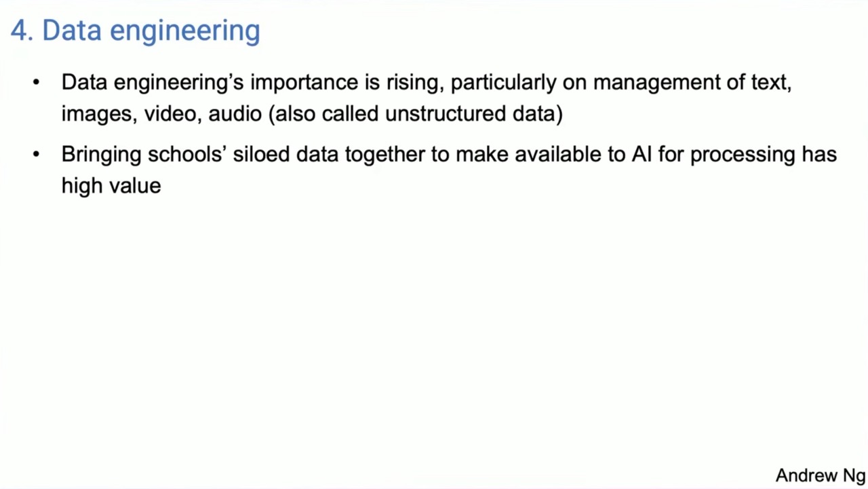The image size is (868, 489).
Task: Click the word 'AI' in the second bullet
Action: coord(642,154)
